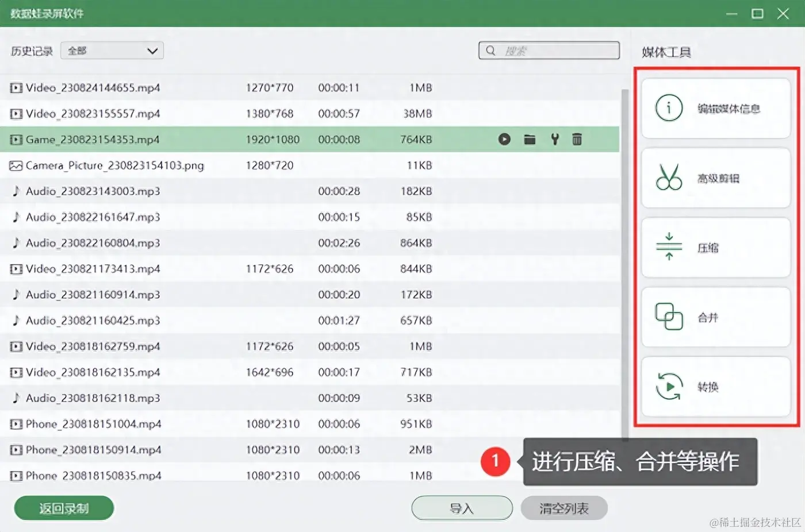Select file Audio_230822160804.mp3
This screenshot has height=532, width=805.
click(309, 242)
